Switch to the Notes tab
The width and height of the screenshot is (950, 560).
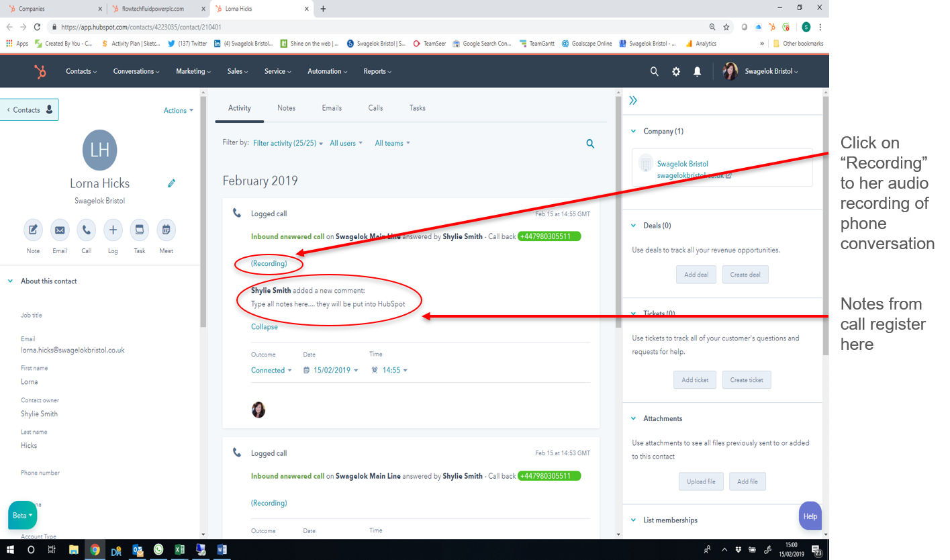click(x=286, y=108)
